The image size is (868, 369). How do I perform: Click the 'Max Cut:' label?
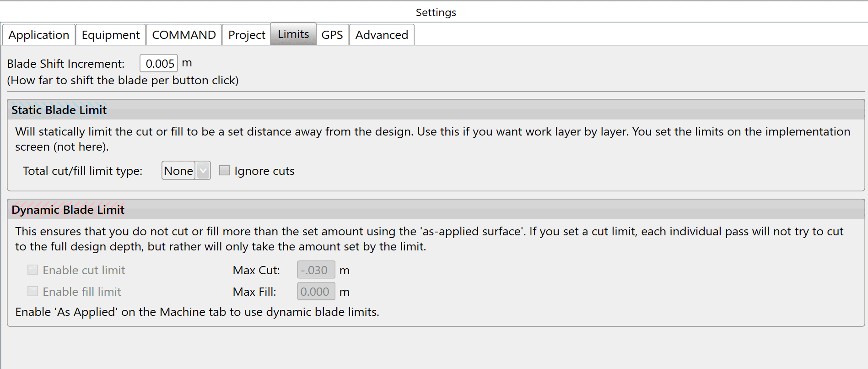click(256, 270)
